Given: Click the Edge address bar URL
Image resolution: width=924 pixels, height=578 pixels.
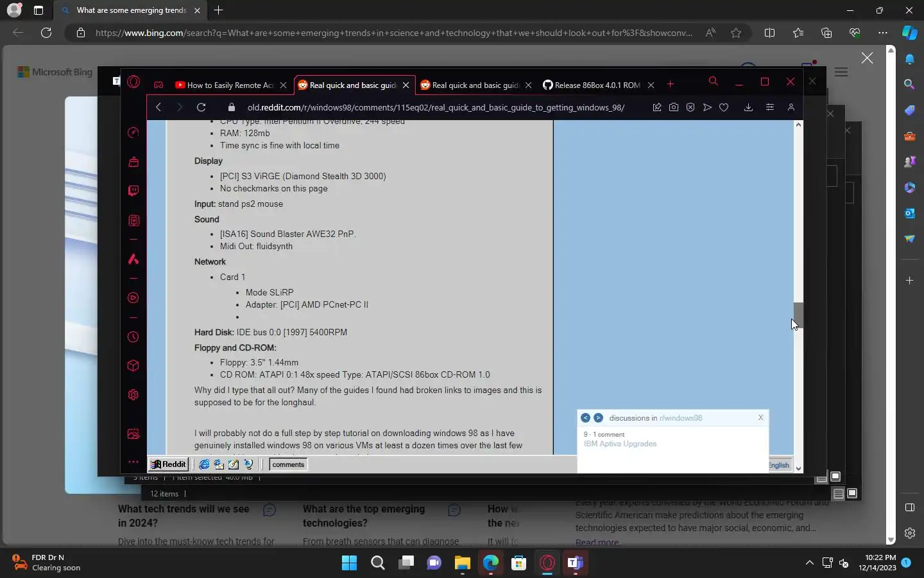Looking at the screenshot, I should 394,33.
